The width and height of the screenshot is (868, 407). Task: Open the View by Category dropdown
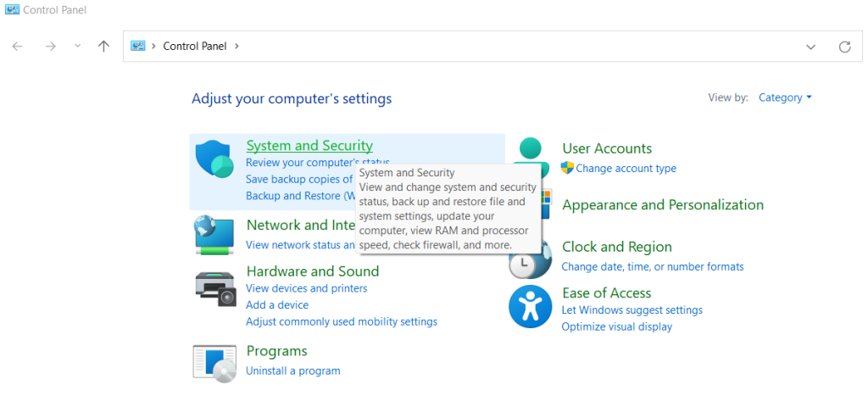785,98
